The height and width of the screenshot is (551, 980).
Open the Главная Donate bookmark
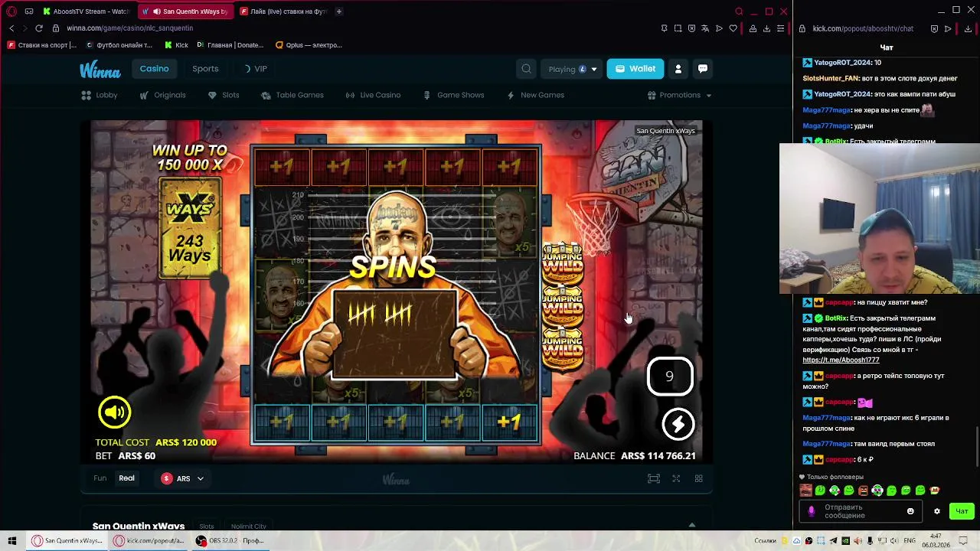[x=230, y=45]
